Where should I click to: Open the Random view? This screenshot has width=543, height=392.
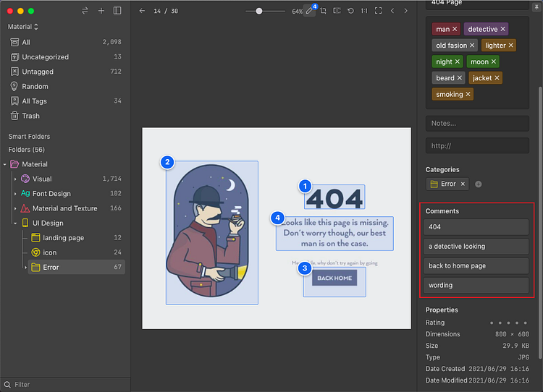(65, 86)
